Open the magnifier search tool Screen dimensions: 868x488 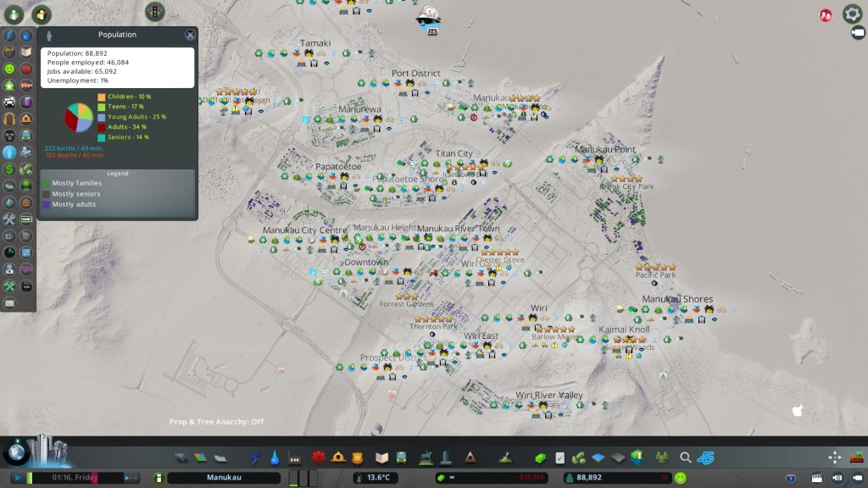coord(685,458)
